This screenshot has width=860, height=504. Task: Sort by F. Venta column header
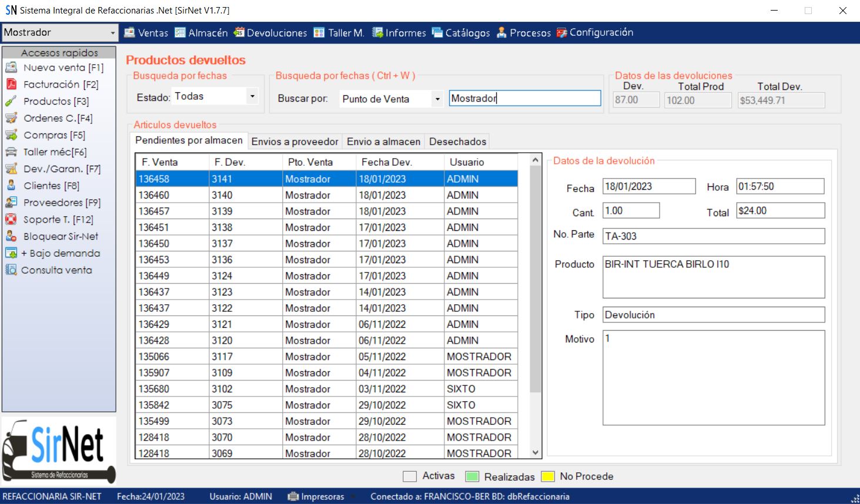click(172, 162)
